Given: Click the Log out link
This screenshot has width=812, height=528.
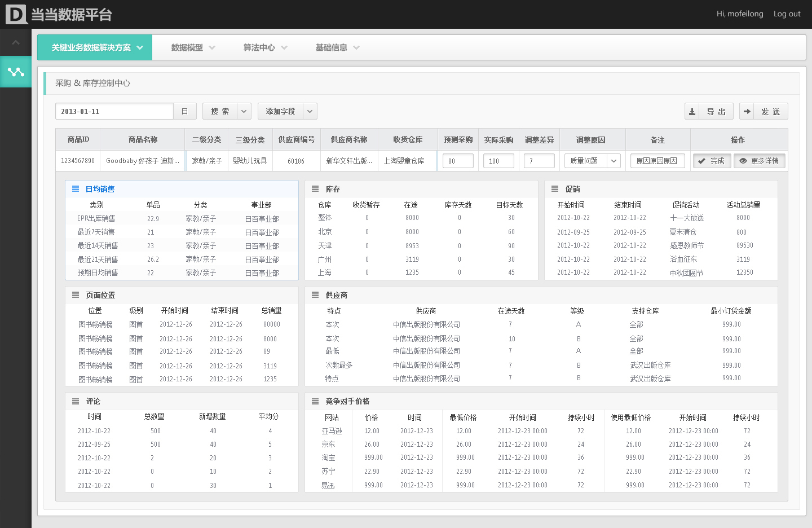Looking at the screenshot, I should coord(787,14).
